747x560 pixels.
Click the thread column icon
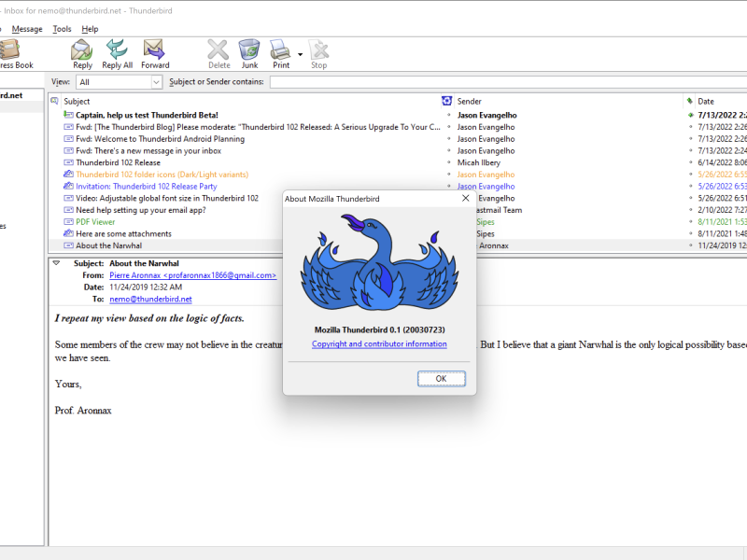point(55,101)
